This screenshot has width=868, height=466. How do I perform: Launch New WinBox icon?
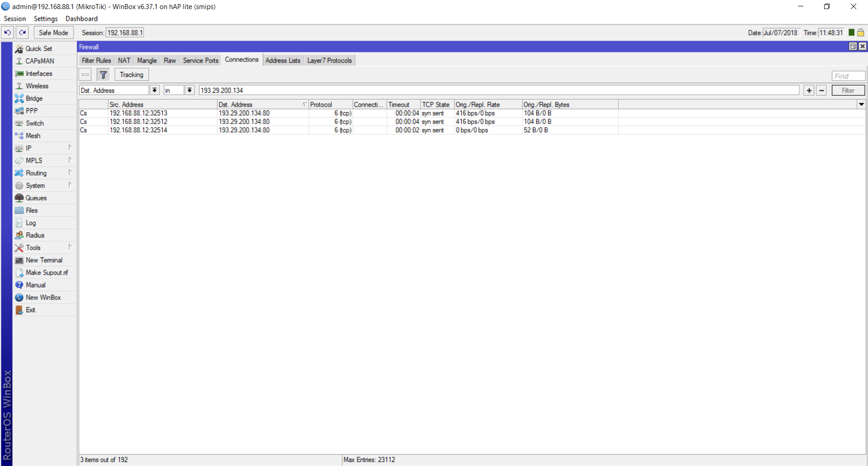[x=19, y=298]
